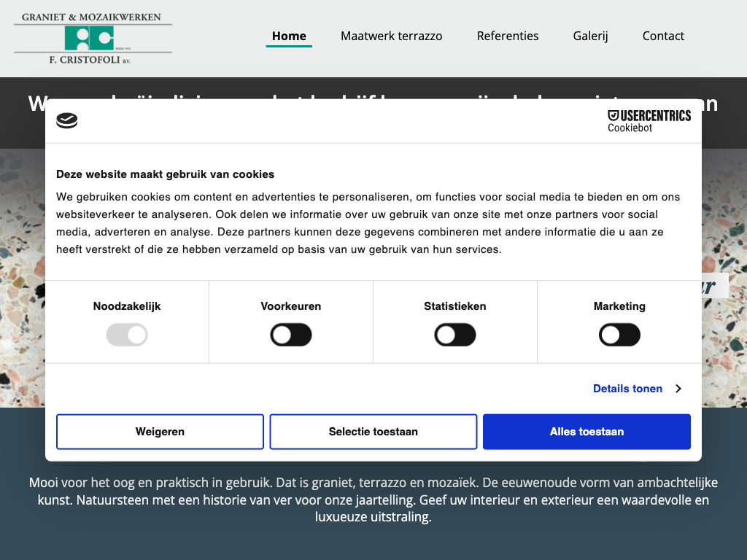Viewport: 747px width, 560px height.
Task: Click the F. Cristofoli company logo
Action: tap(93, 39)
